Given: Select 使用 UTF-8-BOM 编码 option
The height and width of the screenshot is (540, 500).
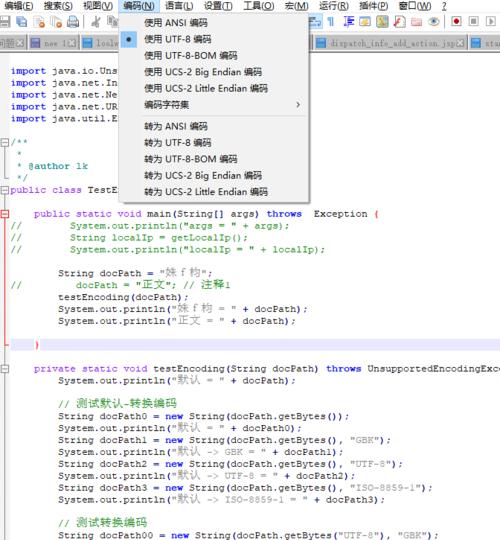Looking at the screenshot, I should click(x=214, y=55).
